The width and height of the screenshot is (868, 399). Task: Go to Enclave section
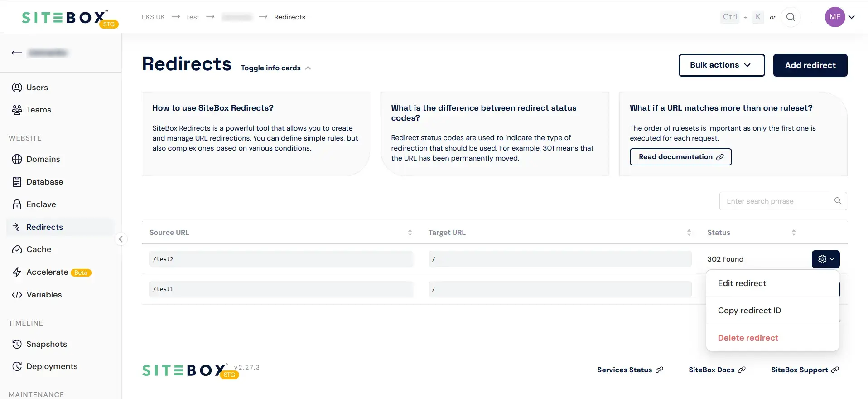tap(41, 204)
